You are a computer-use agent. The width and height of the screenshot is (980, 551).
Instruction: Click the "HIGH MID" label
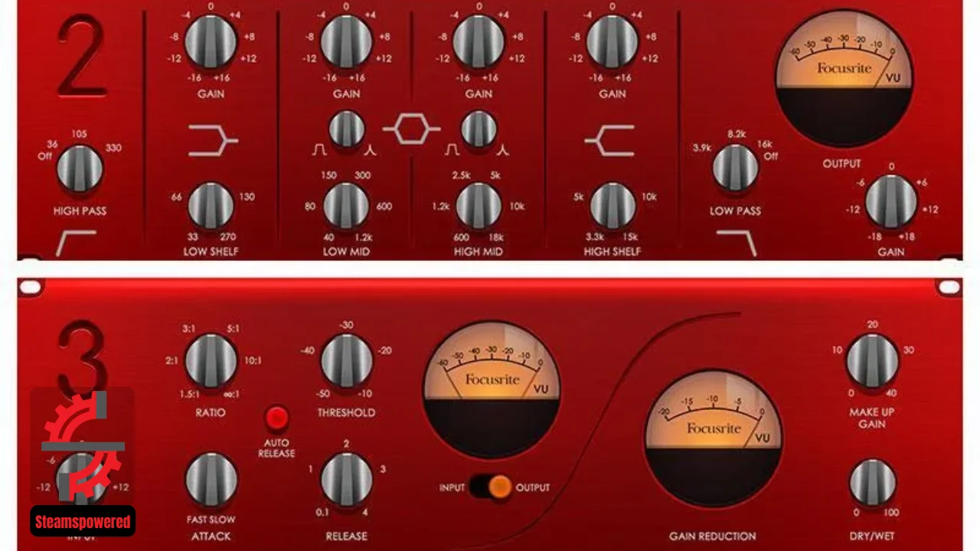click(x=479, y=251)
